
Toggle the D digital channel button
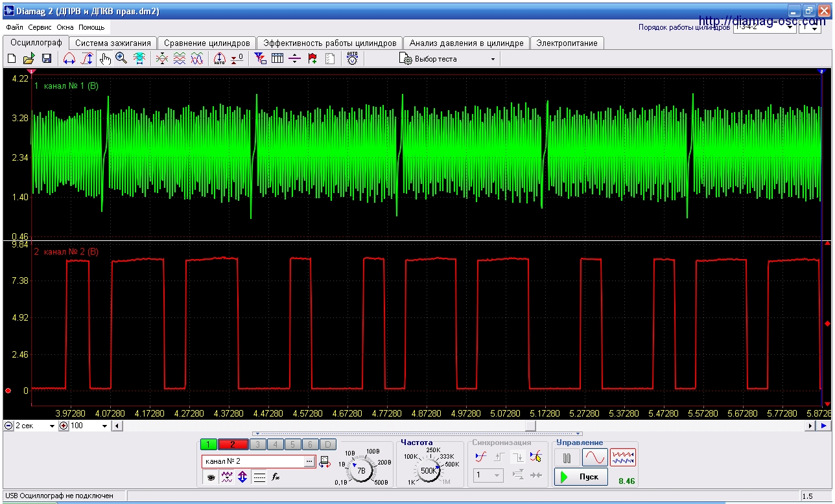[328, 444]
